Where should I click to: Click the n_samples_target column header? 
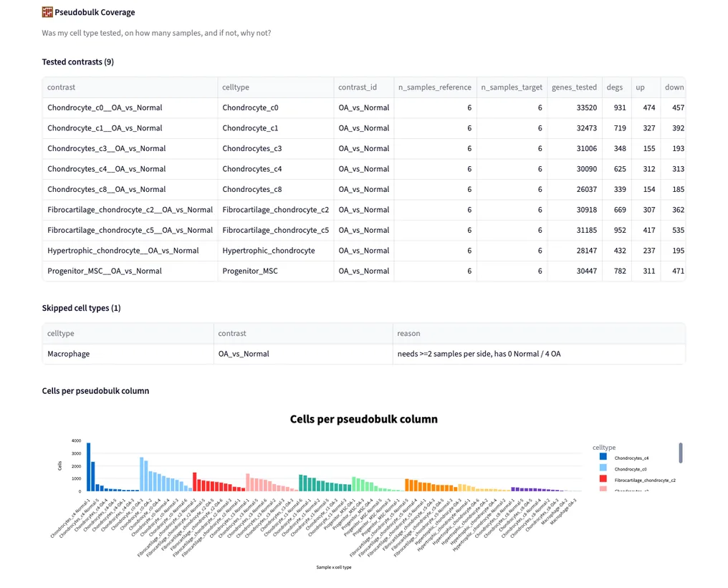click(x=512, y=87)
